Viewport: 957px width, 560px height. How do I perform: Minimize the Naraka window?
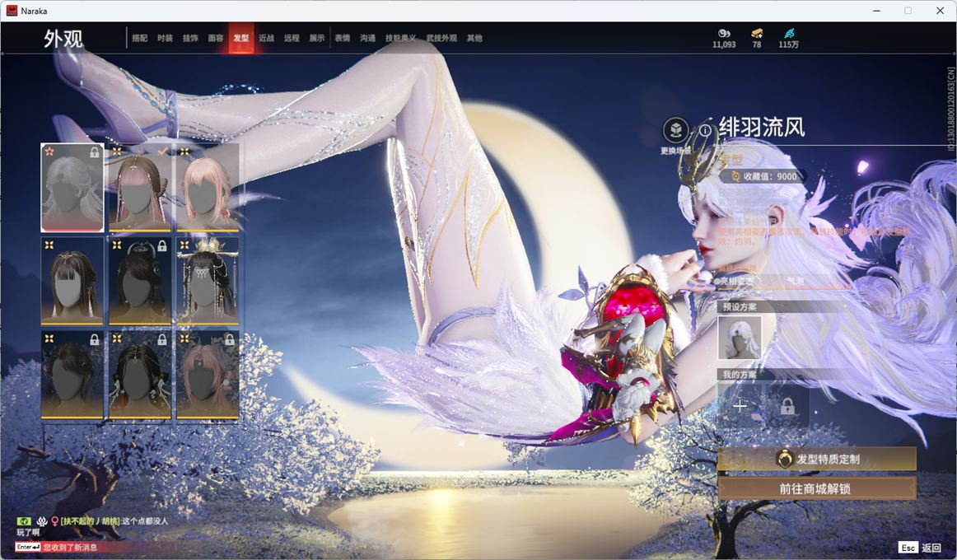point(876,11)
